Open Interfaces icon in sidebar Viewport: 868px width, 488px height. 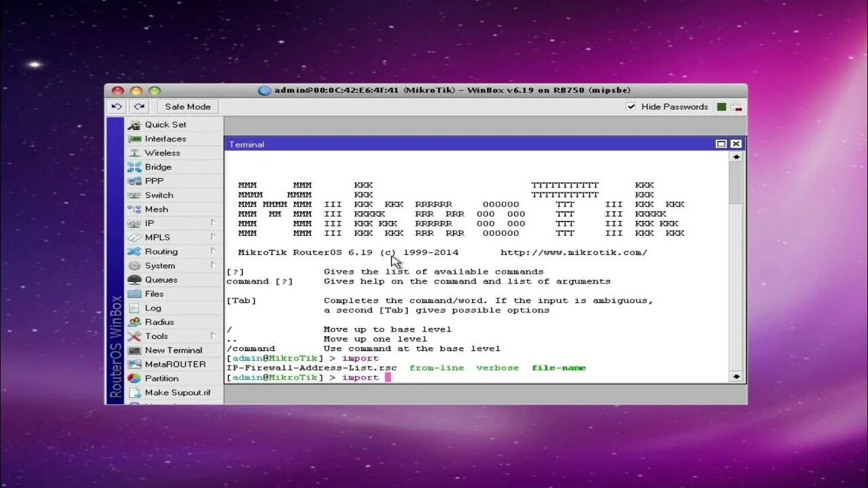coord(134,139)
